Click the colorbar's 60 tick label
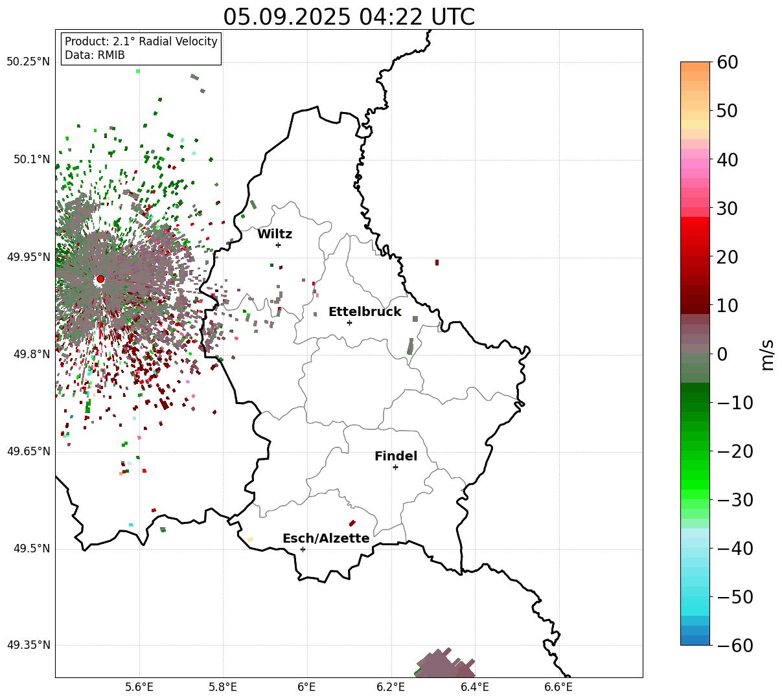Viewport: 782px width, 700px height. [x=726, y=62]
